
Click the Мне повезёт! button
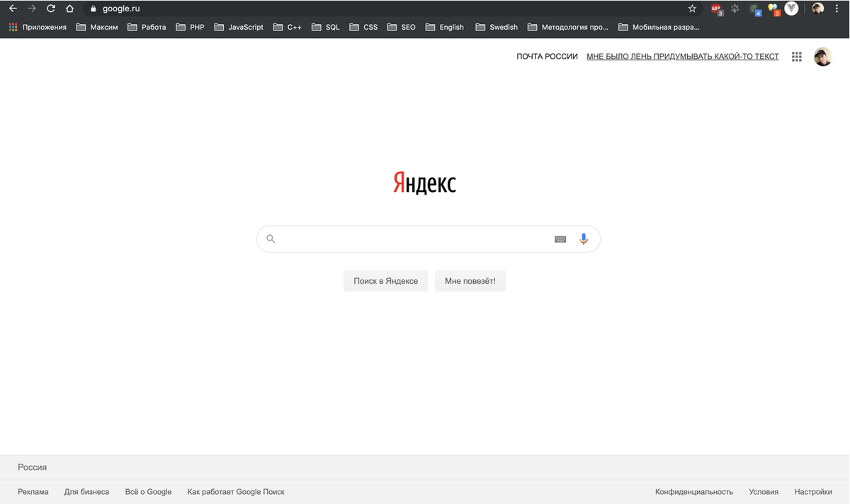470,280
